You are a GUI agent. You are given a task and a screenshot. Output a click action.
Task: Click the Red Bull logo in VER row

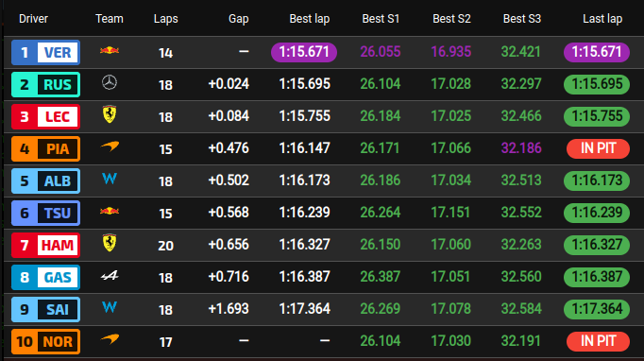[110, 51]
